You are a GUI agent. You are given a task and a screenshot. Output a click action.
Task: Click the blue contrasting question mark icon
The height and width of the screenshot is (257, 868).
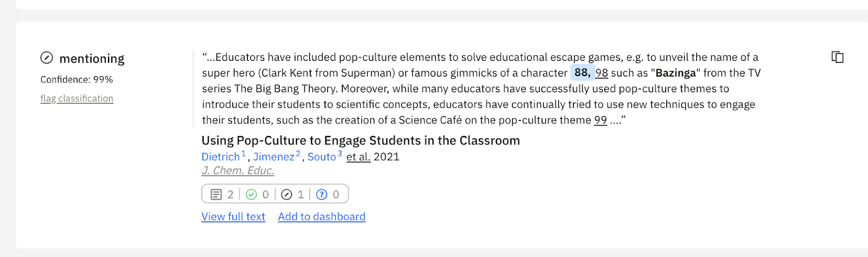322,195
